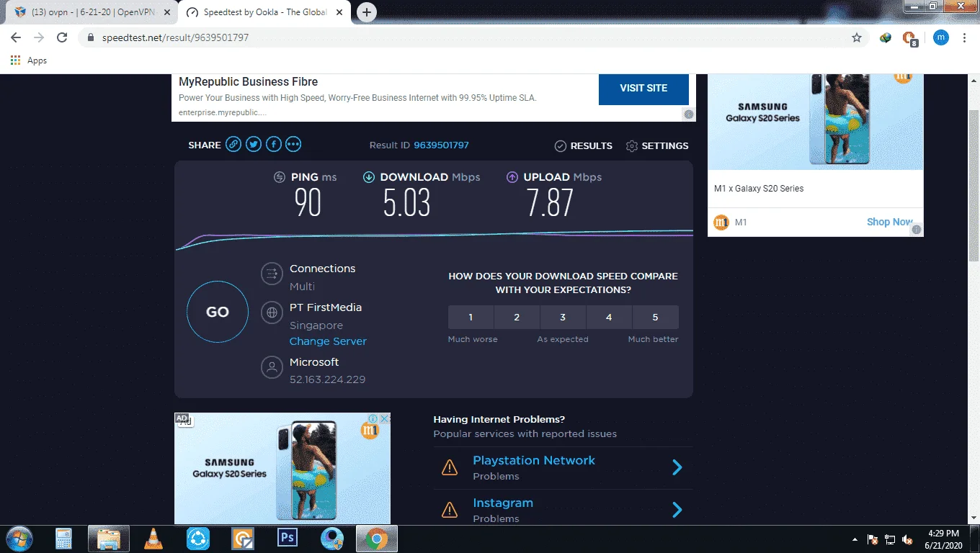Open Speedtest SETTINGS
The image size is (980, 553).
tap(657, 145)
